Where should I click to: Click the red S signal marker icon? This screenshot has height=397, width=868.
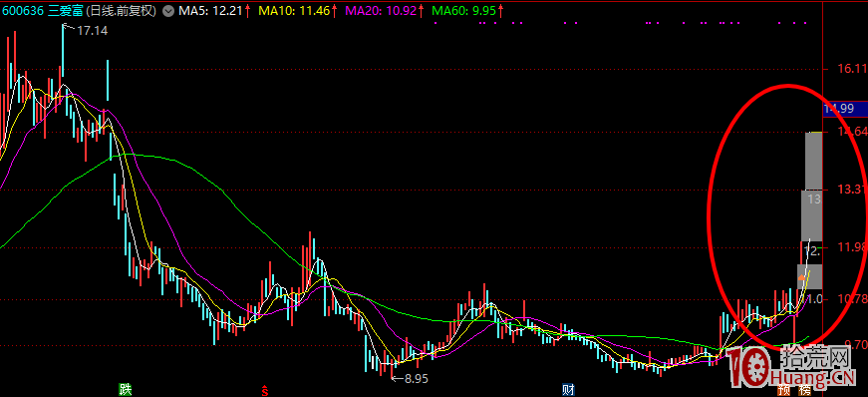pyautogui.click(x=265, y=390)
